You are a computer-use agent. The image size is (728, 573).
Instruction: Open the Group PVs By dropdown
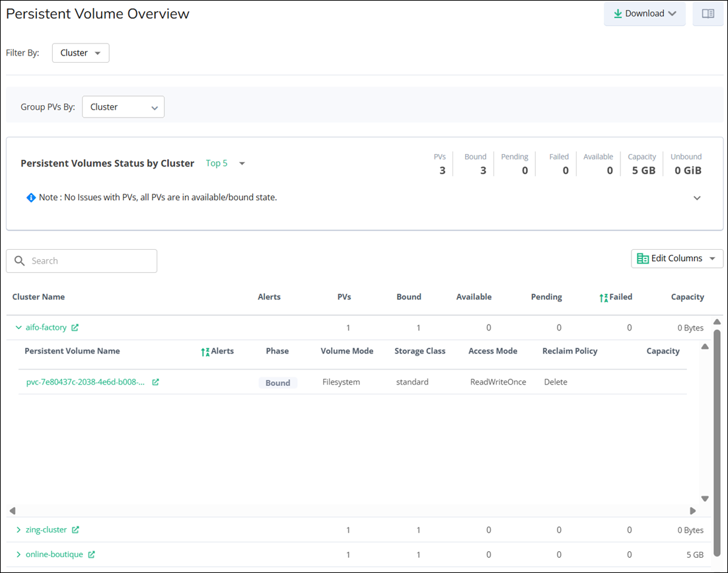click(123, 107)
